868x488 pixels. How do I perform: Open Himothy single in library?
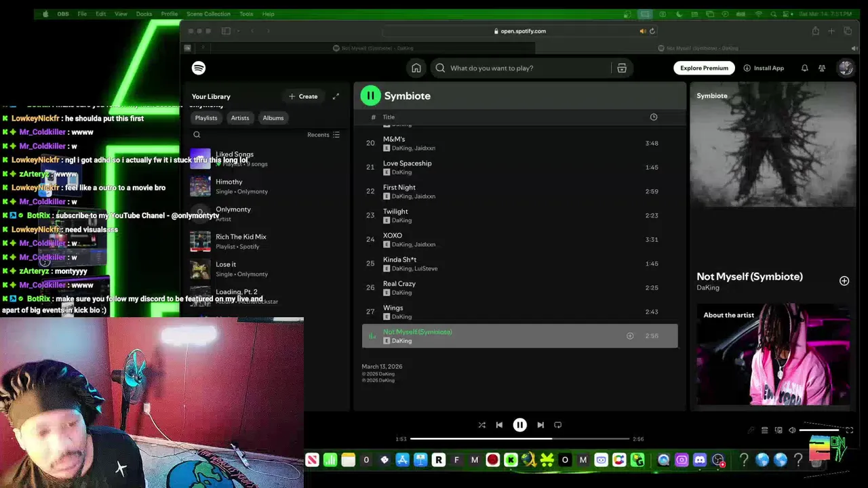(266, 186)
